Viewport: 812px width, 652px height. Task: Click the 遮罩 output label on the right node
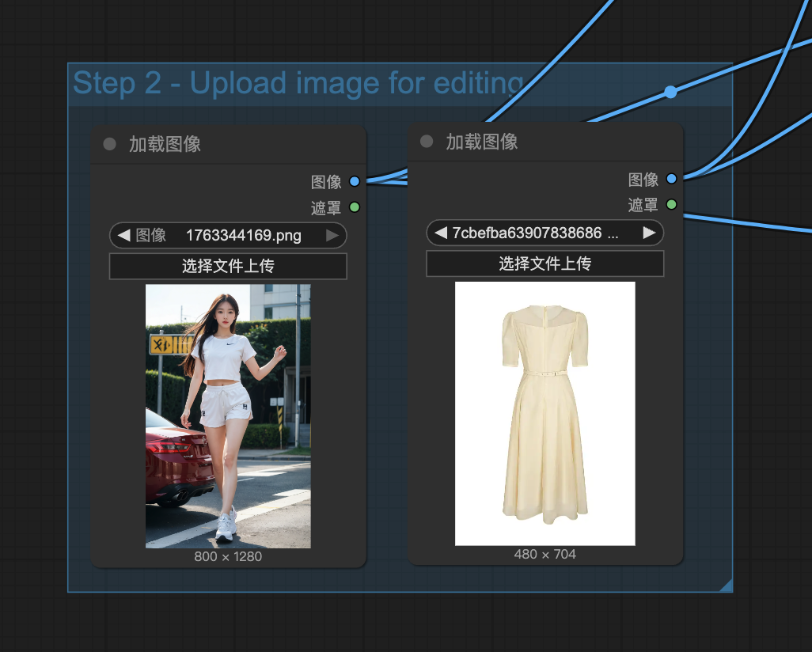pos(643,205)
